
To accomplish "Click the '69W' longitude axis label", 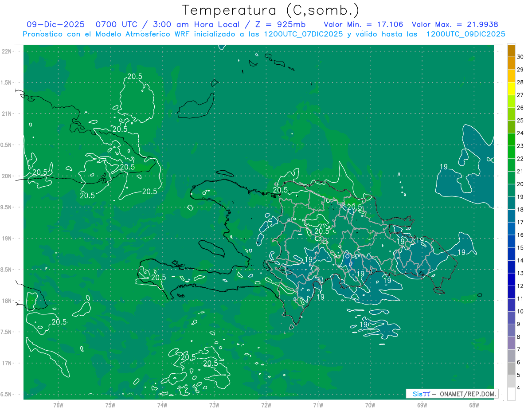I will coord(422,405).
